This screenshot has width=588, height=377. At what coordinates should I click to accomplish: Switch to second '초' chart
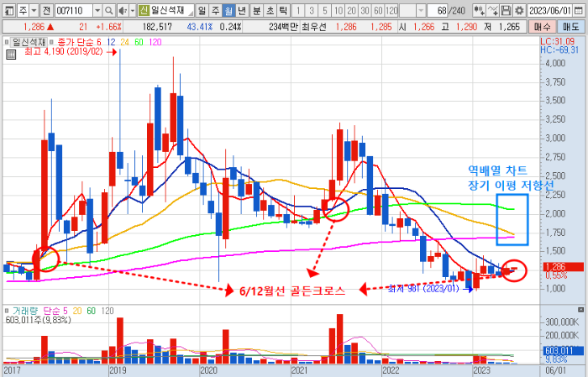point(270,10)
